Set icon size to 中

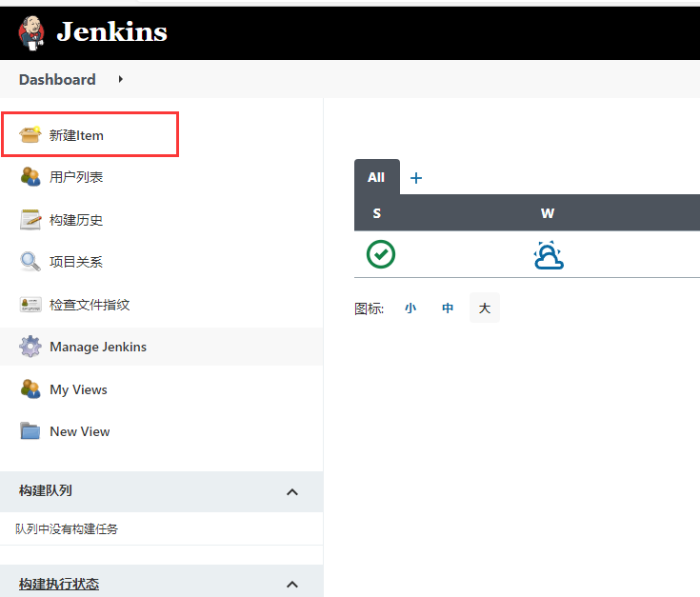coord(448,308)
